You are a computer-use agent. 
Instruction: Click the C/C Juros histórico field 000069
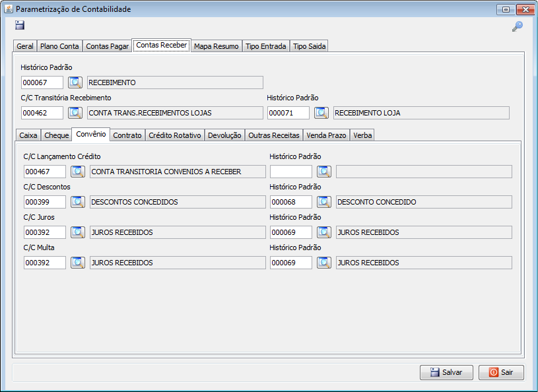click(x=291, y=232)
